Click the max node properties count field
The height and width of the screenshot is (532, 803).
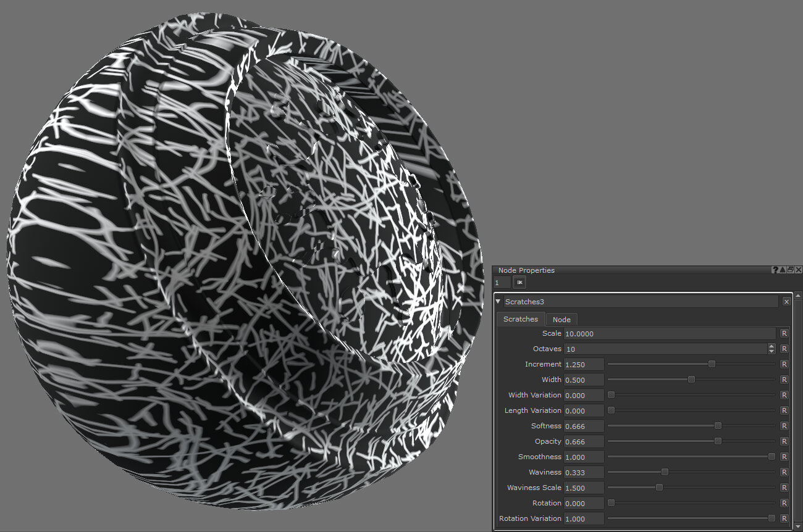[x=502, y=282]
